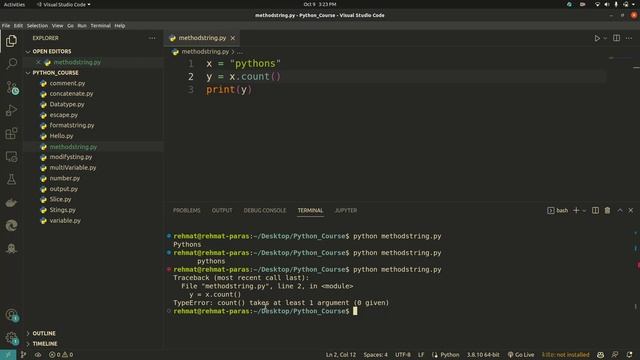Collapse the Open Editors section
Image resolution: width=640 pixels, height=360 pixels.
point(51,51)
